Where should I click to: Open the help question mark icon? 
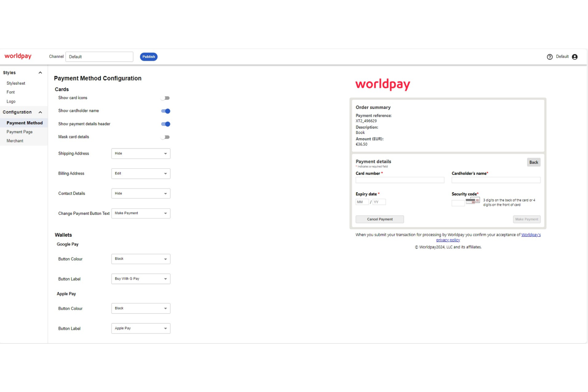pyautogui.click(x=550, y=57)
